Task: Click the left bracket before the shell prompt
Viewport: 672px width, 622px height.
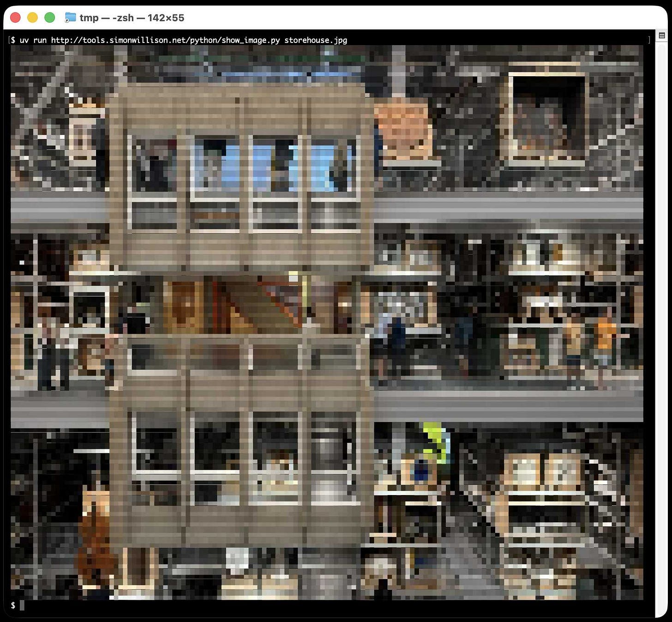Action: click(10, 40)
